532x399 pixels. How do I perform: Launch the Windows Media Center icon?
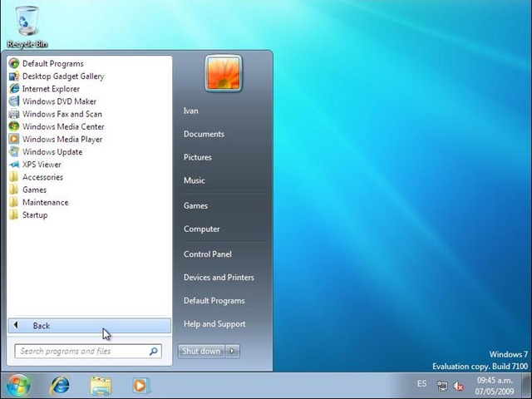click(x=14, y=126)
